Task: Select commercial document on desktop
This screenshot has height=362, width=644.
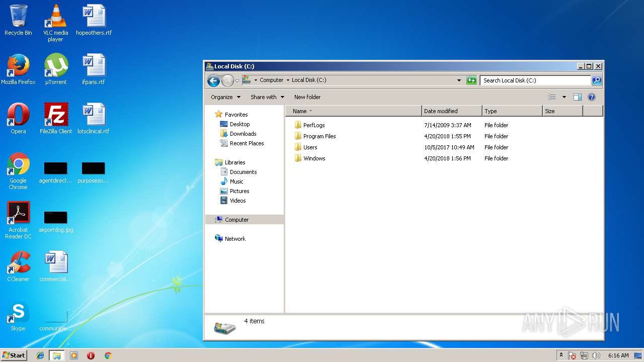Action: pos(55,266)
